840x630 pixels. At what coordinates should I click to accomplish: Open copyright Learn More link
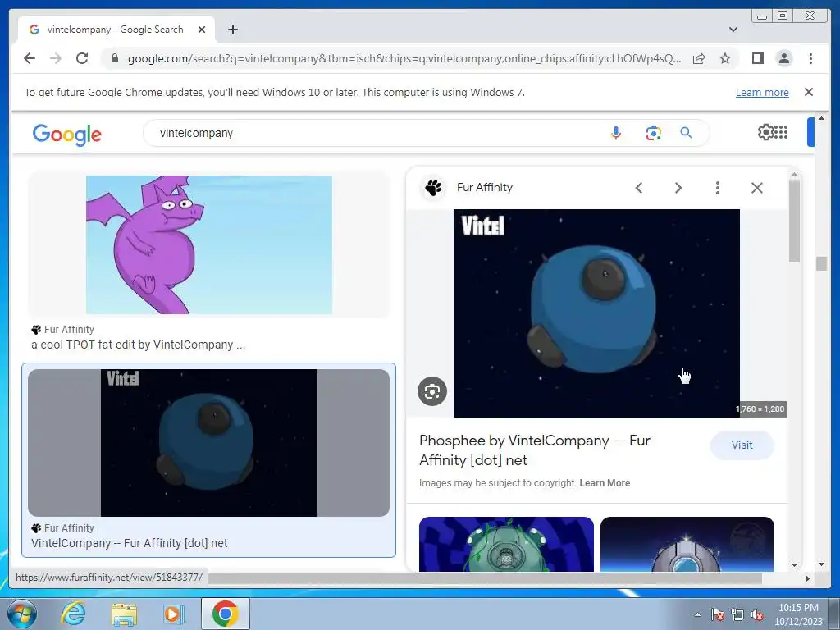point(605,483)
